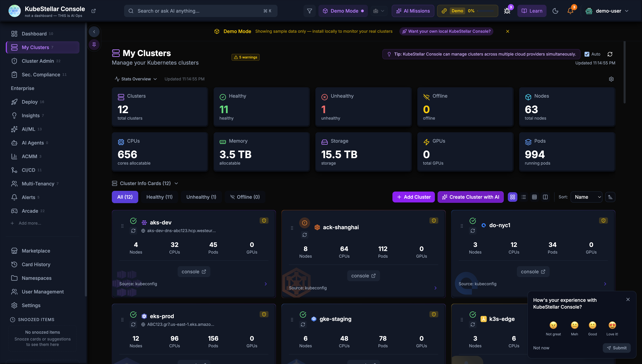Expand ack-shanghai card details arrow

(x=435, y=288)
